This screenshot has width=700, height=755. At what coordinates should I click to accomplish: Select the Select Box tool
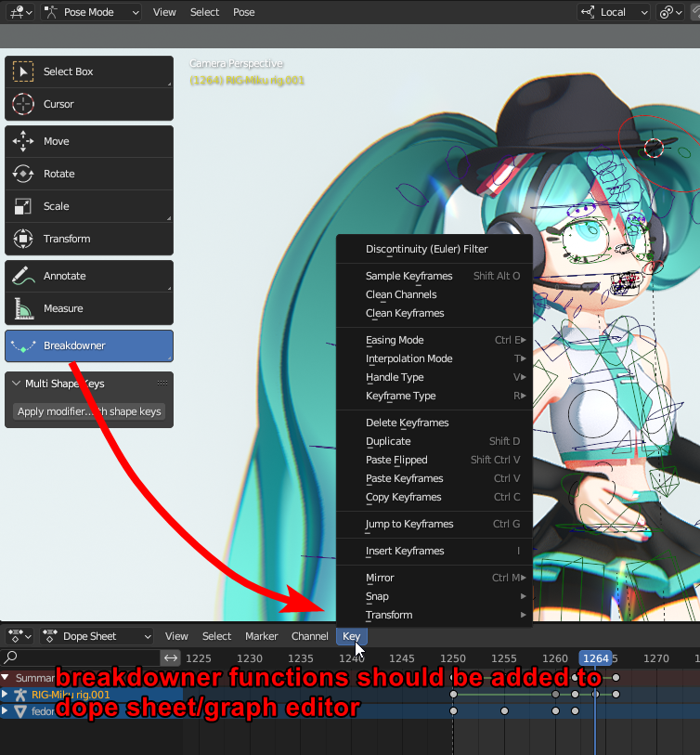89,72
